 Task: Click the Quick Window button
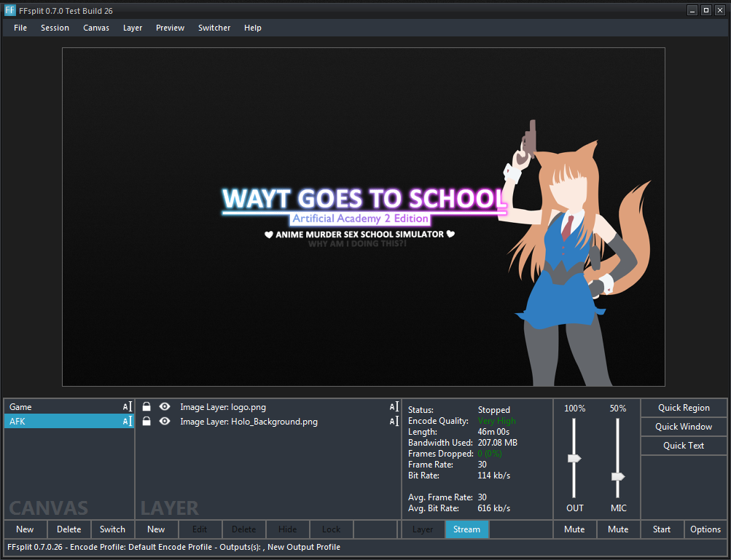684,427
